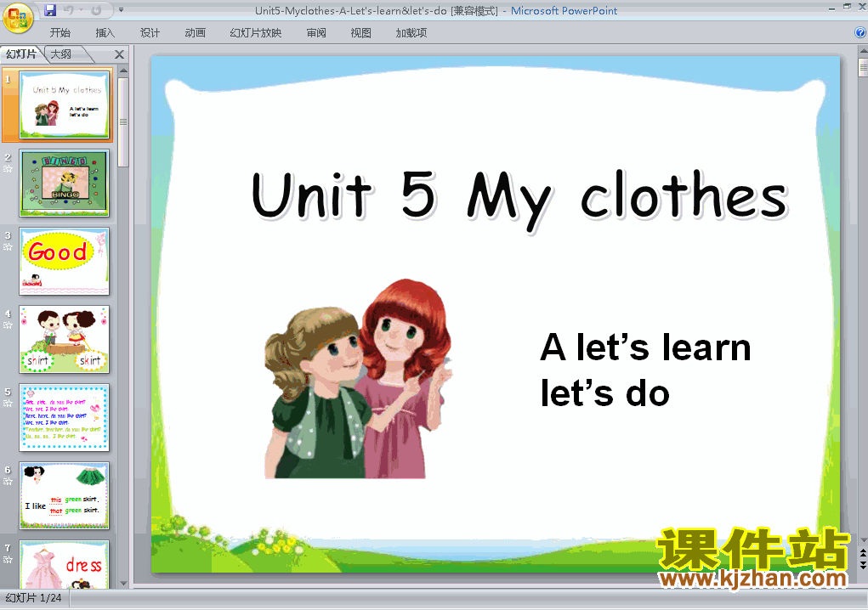The height and width of the screenshot is (610, 868).
Task: Restore down the PowerPoint window
Action: click(847, 7)
